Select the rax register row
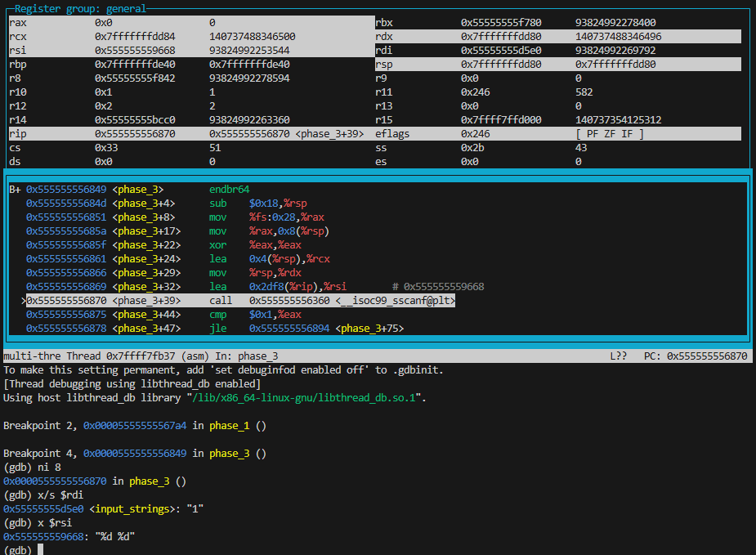 pyautogui.click(x=188, y=23)
